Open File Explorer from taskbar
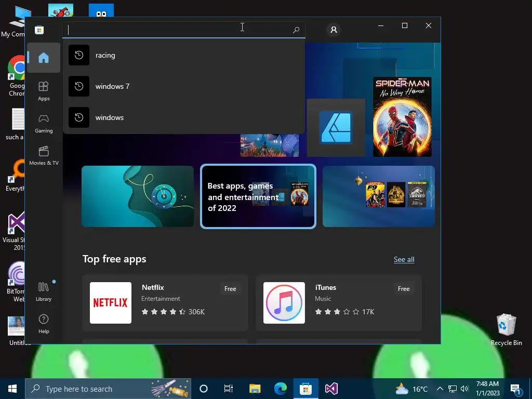The width and height of the screenshot is (532, 399). [255, 389]
